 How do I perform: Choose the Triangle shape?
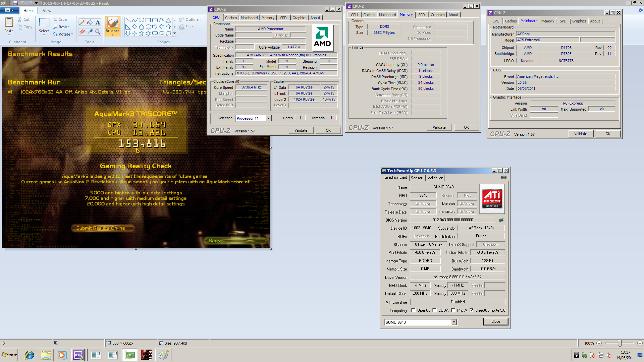pos(168,20)
